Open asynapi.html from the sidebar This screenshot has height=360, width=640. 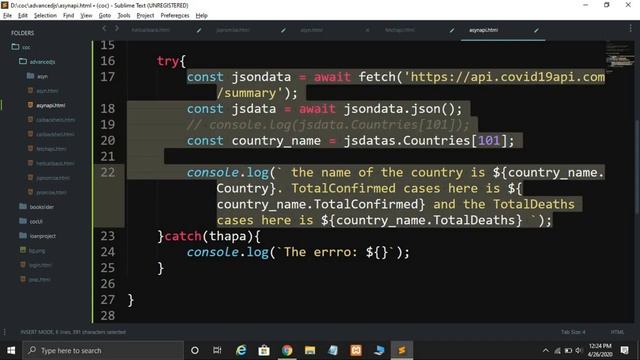[51, 105]
